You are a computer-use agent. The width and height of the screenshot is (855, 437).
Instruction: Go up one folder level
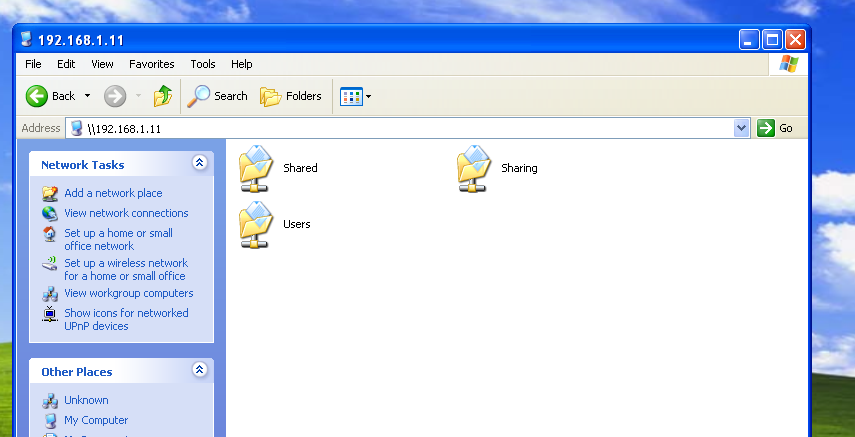tap(162, 97)
